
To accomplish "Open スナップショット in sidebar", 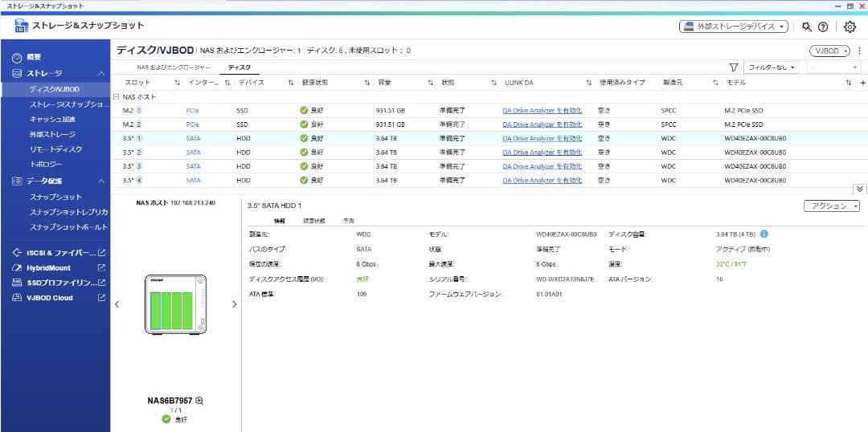I will tap(56, 197).
